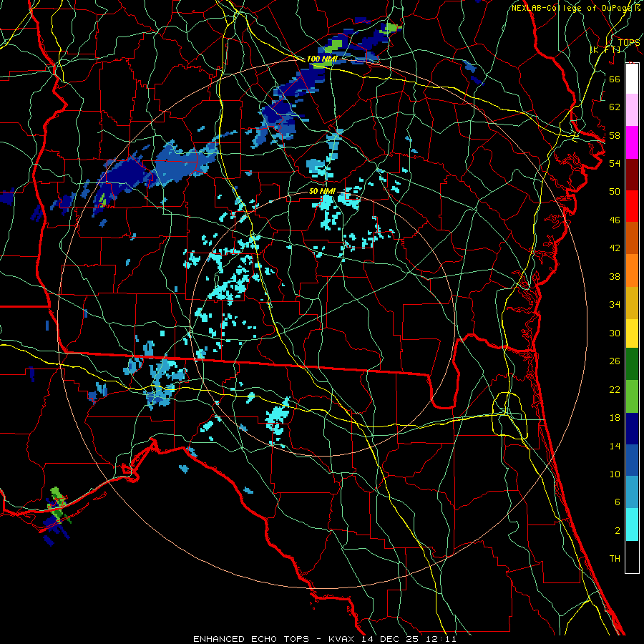Click the legend value 22
This screenshot has height=644, width=644.
click(615, 389)
